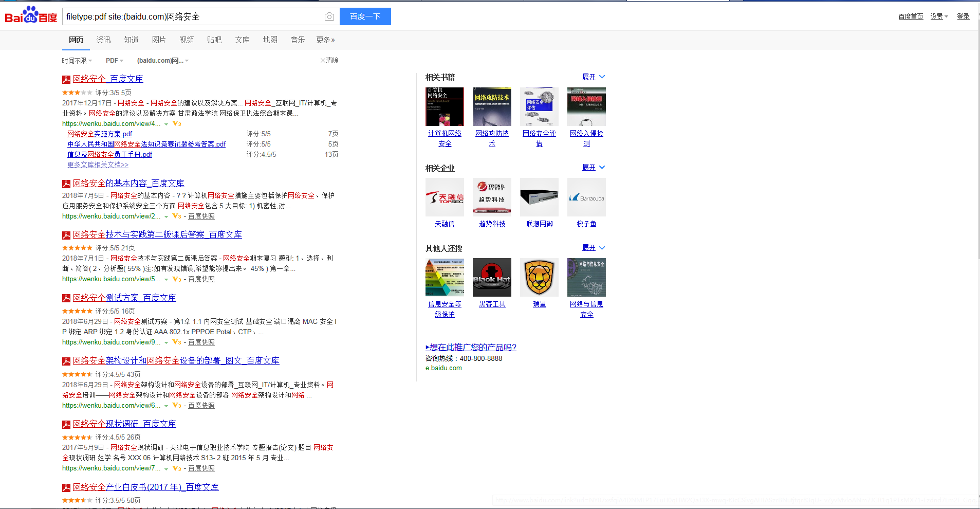Switch to 贴吧 tab
This screenshot has height=509, width=980.
pyautogui.click(x=214, y=40)
